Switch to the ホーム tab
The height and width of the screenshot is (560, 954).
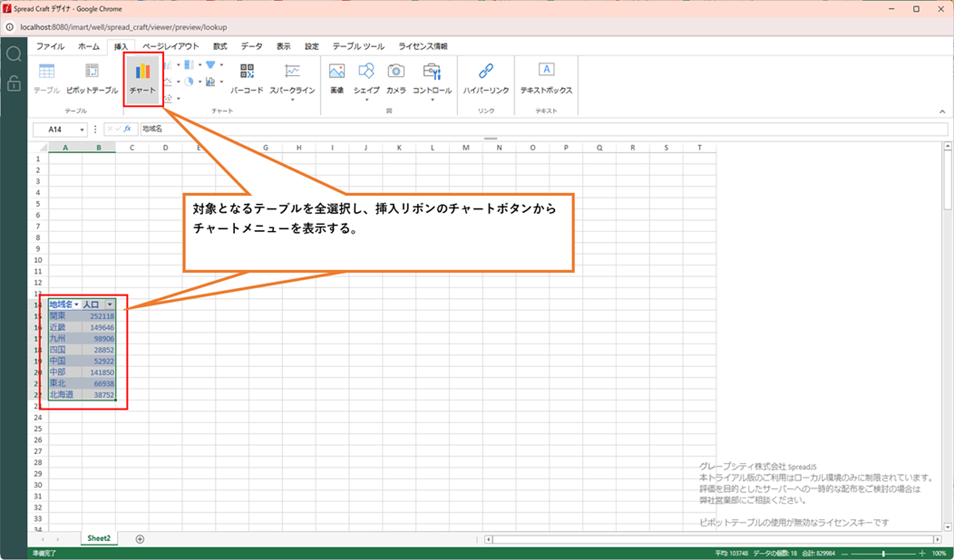click(89, 46)
